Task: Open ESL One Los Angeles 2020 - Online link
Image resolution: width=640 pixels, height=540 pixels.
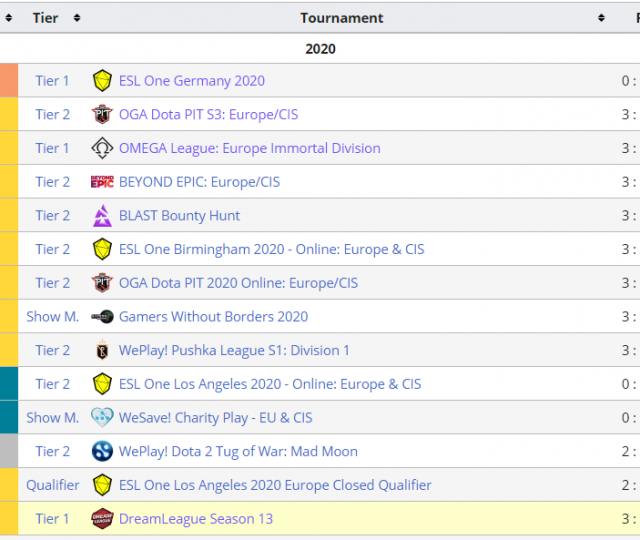Action: pos(270,384)
